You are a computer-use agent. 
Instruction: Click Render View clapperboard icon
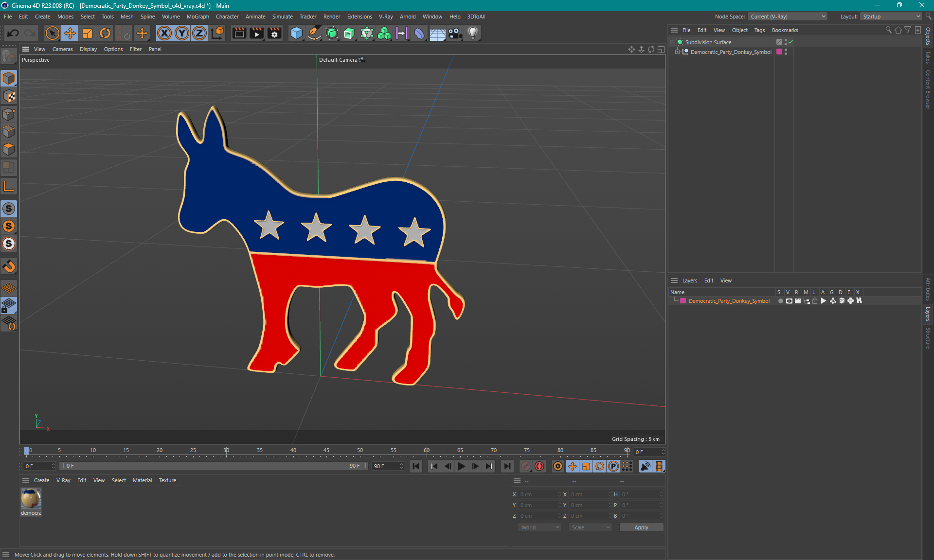click(x=239, y=33)
